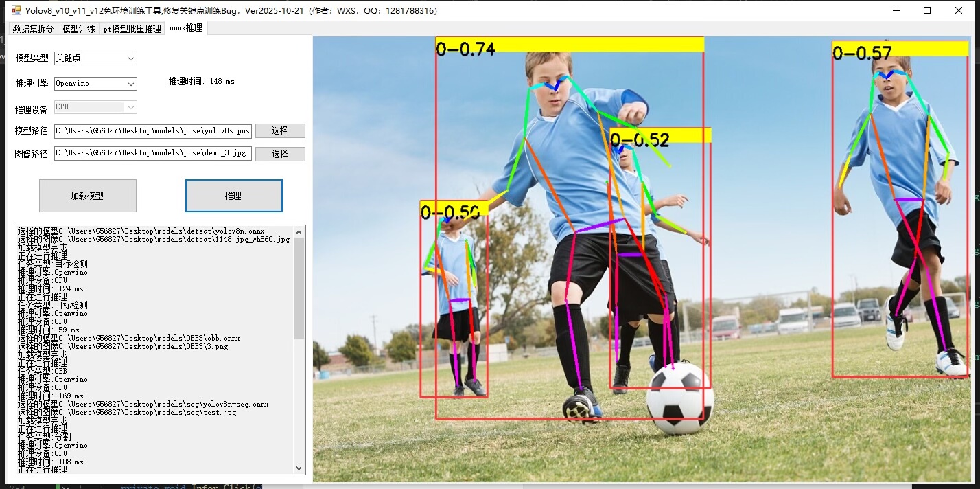The width and height of the screenshot is (980, 489).
Task: Click the 推理时间: 148 ms label
Action: click(x=202, y=81)
